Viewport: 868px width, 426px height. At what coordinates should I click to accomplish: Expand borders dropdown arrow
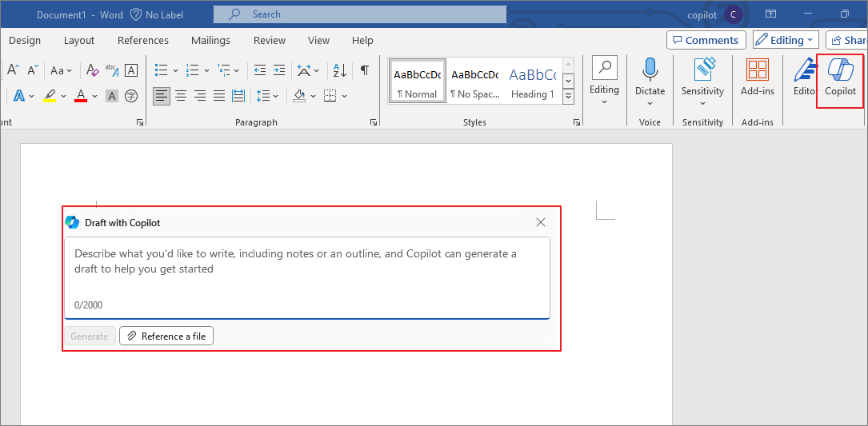point(344,96)
